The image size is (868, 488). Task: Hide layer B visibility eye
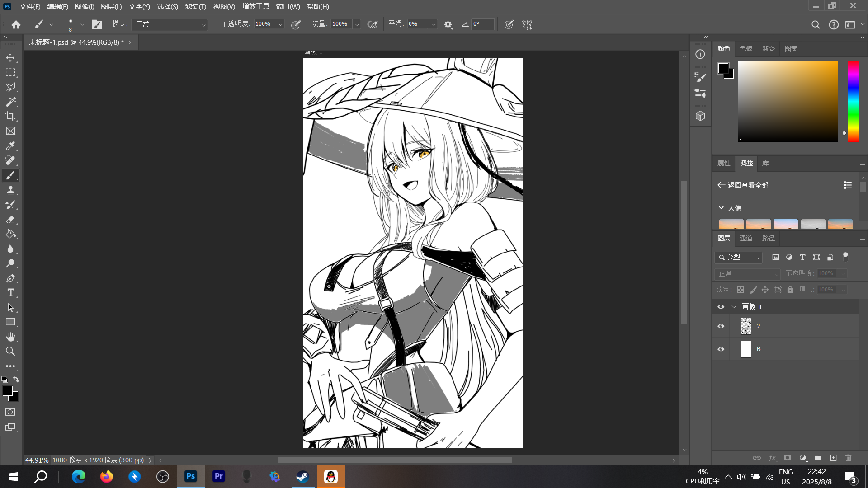click(721, 349)
